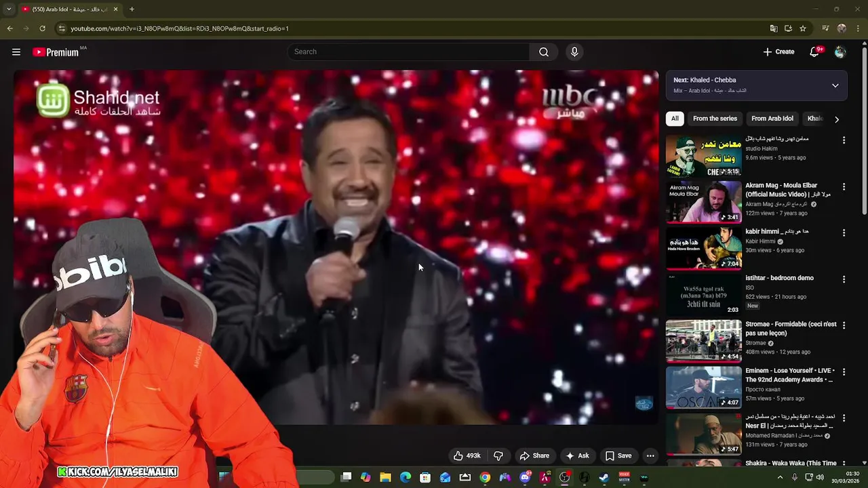Open the YouTube guide hamburger menu
Screen dimensions: 868x488
[x=16, y=52]
